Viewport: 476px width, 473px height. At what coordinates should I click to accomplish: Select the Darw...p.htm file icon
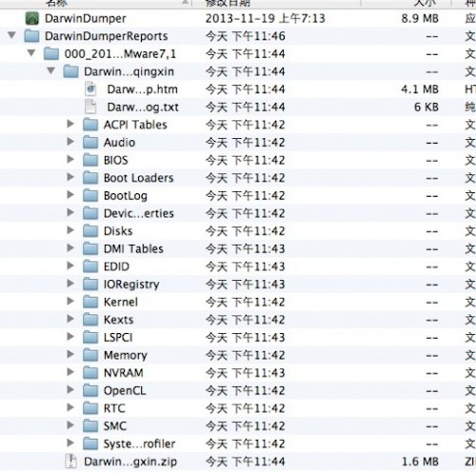(90, 89)
